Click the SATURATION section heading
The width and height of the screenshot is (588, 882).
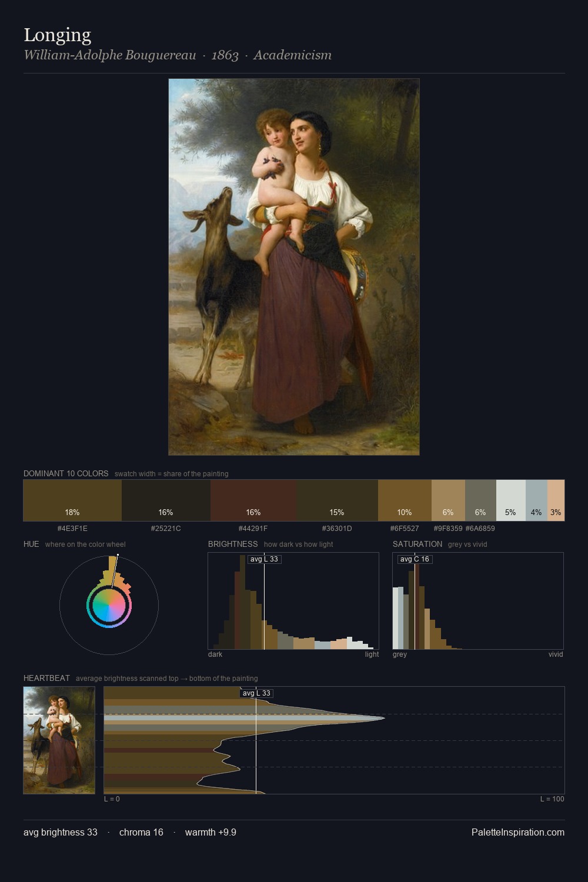click(x=417, y=544)
